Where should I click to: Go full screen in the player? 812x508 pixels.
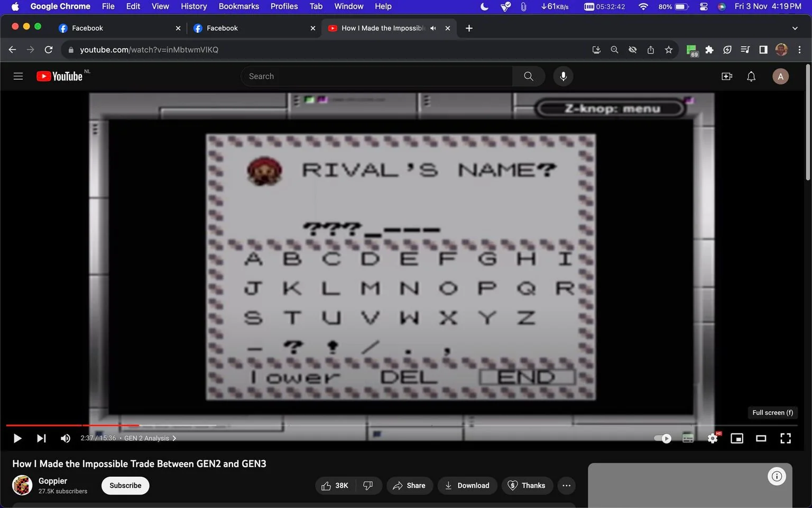point(786,438)
